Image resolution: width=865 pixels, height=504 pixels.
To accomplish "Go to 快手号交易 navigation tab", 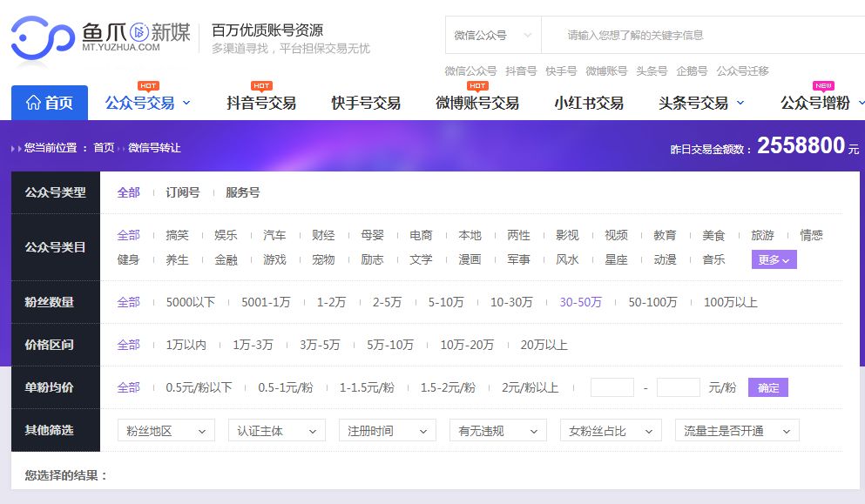I will pyautogui.click(x=366, y=103).
